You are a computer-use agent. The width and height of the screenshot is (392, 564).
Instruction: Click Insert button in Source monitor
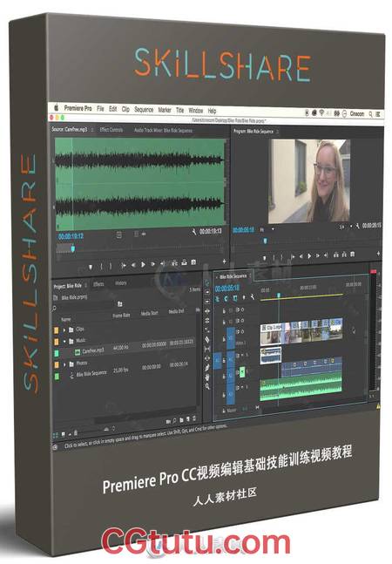(x=175, y=263)
